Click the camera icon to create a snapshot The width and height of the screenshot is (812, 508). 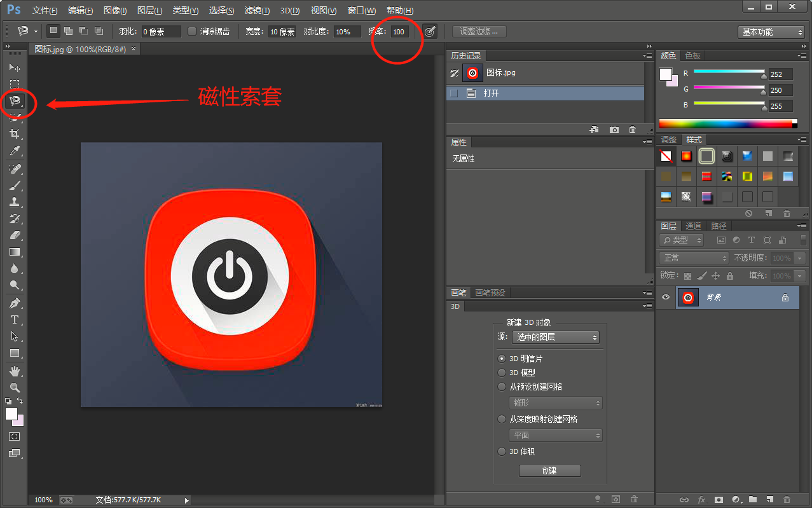point(613,129)
